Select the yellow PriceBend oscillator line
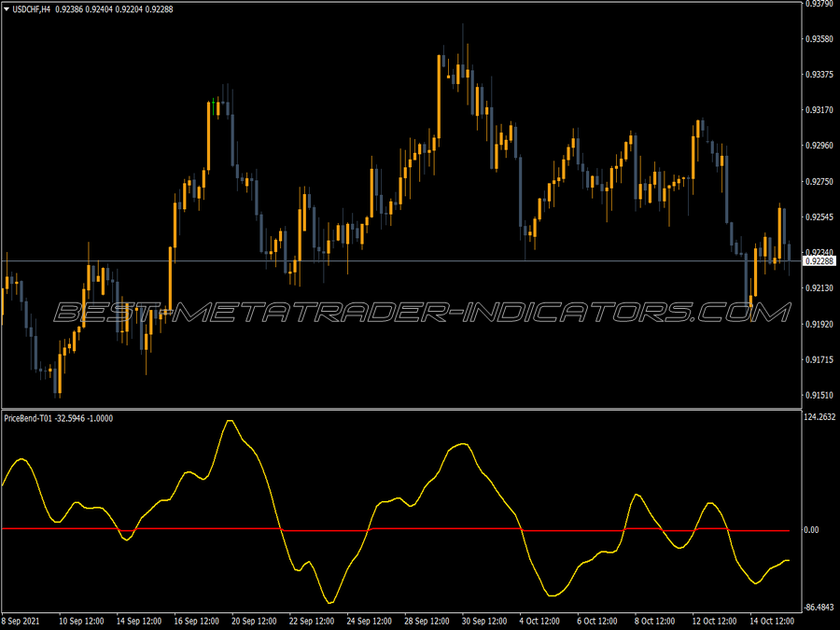 (x=396, y=511)
